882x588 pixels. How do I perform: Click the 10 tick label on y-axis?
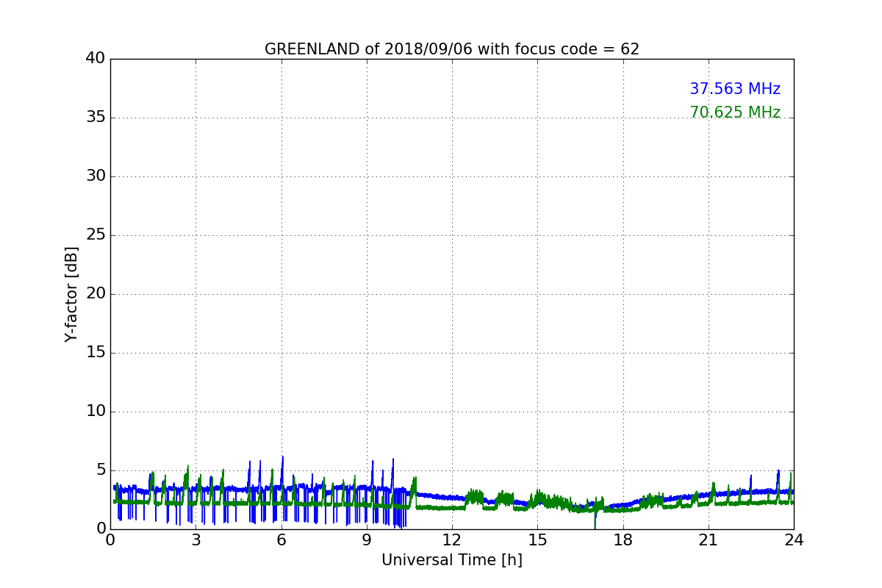click(x=96, y=412)
